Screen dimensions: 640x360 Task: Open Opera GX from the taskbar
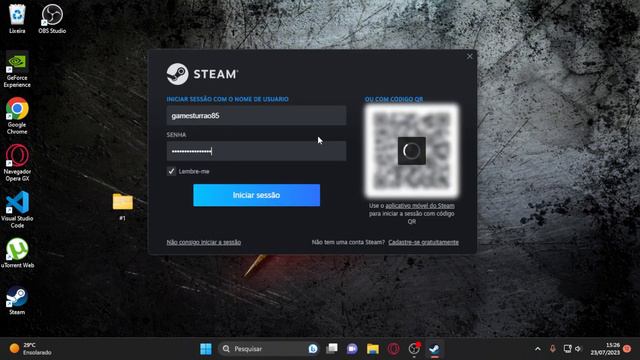tap(393, 349)
